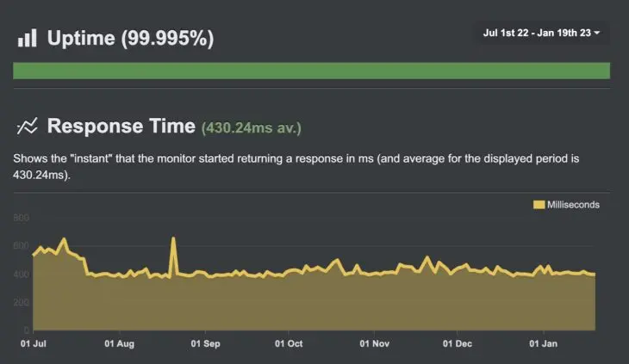The image size is (629, 364).
Task: Click the Uptime bar chart icon
Action: (x=28, y=38)
